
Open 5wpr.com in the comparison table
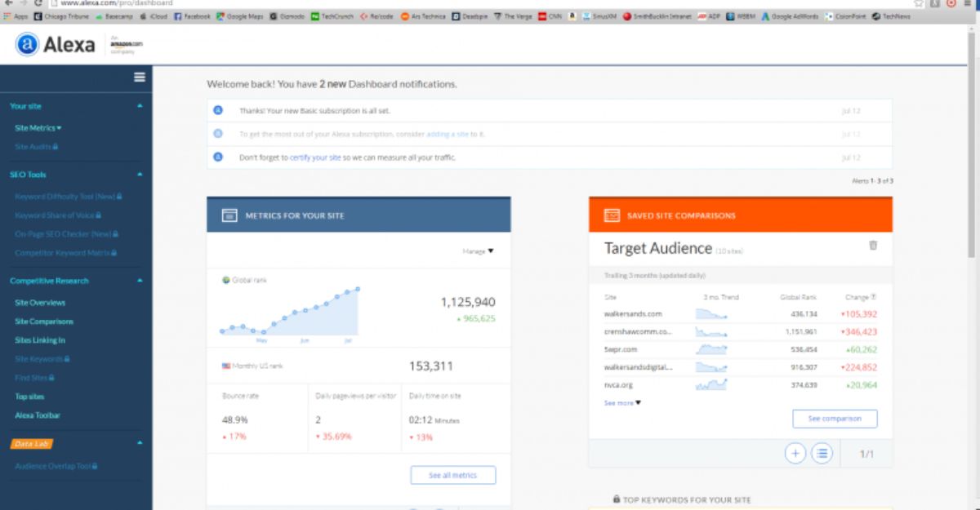coord(619,349)
